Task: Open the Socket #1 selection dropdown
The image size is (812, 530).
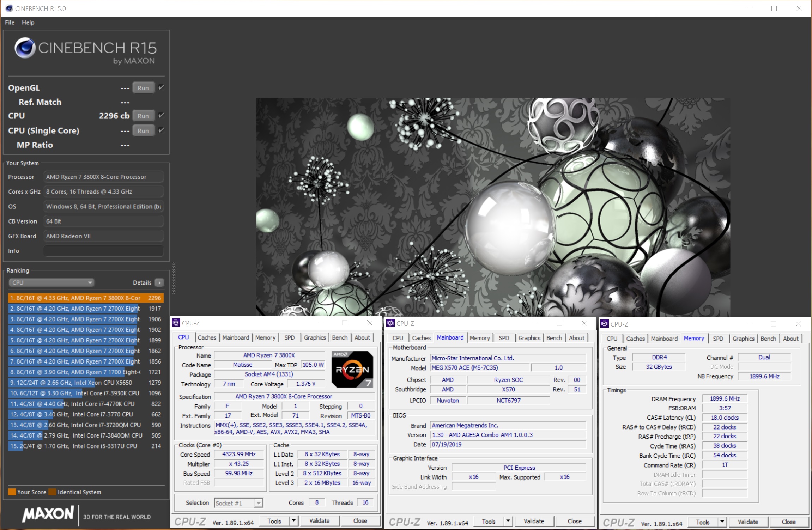Action: (238, 503)
